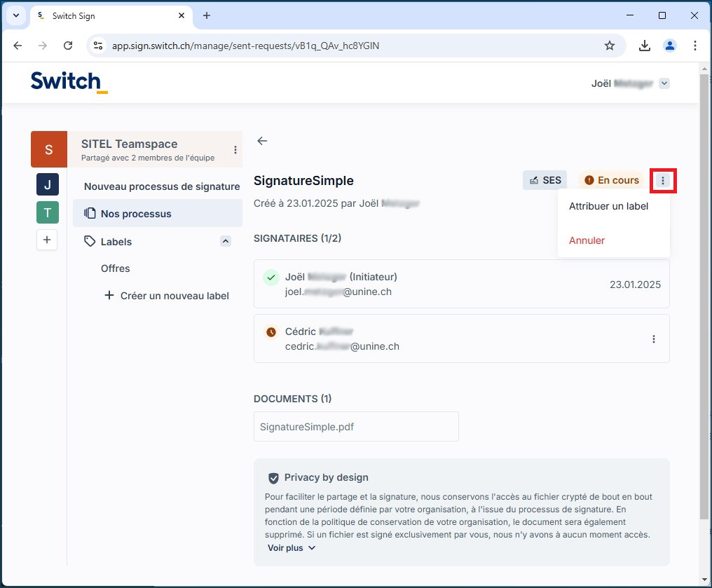The image size is (712, 588).
Task: Open the options menu for signer Cédric
Action: (653, 339)
